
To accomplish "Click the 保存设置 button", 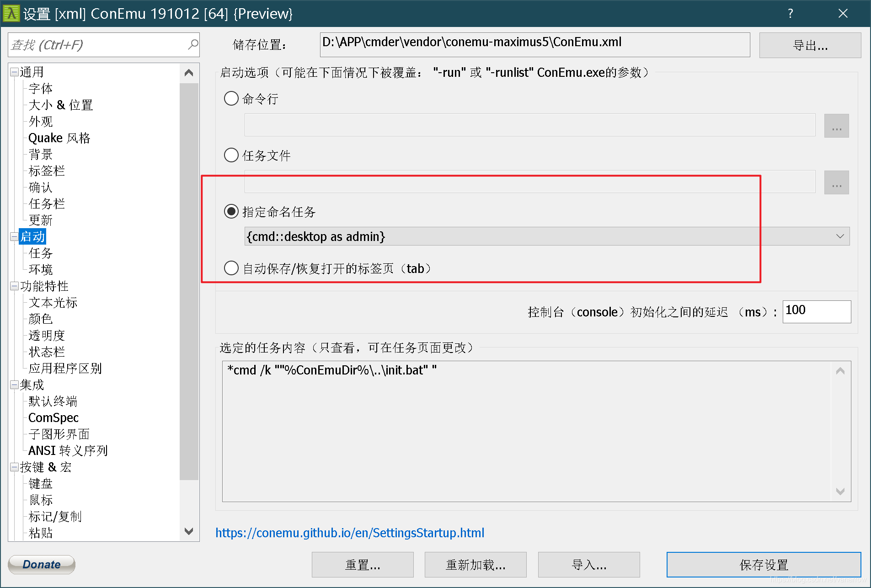I will [764, 565].
